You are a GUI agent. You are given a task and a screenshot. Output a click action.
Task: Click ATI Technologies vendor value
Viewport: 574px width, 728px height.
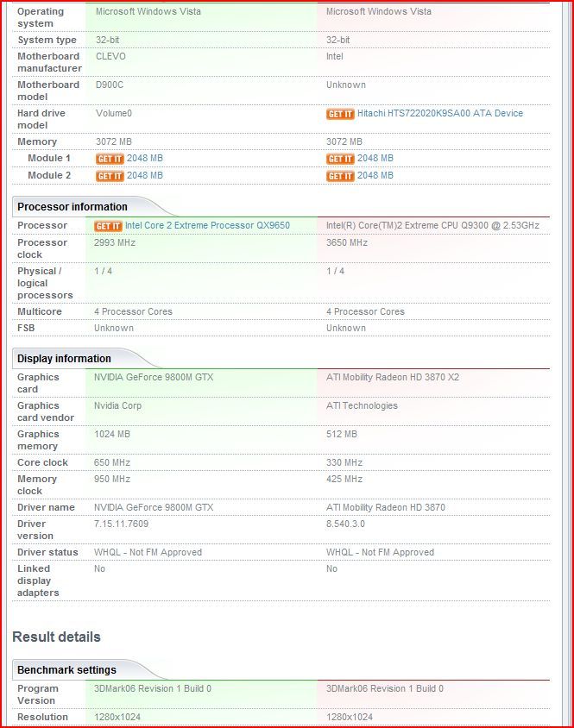(x=362, y=405)
